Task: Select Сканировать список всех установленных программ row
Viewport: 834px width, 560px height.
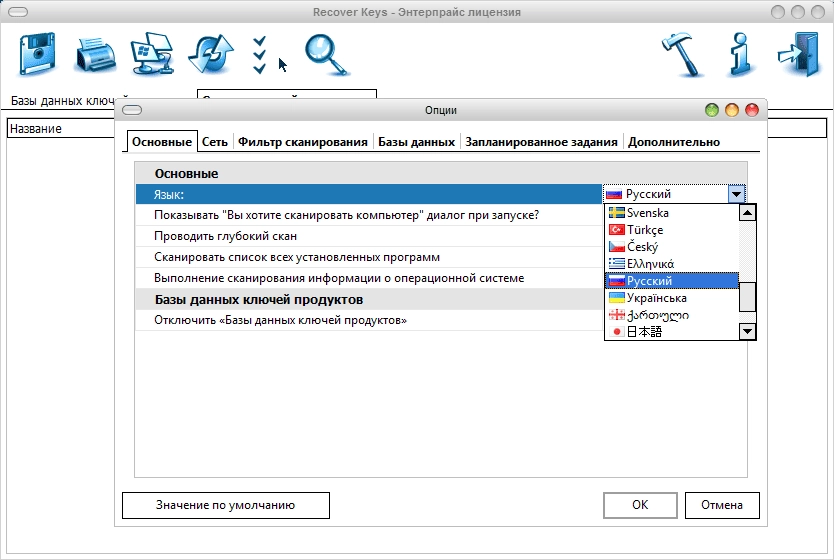Action: click(369, 257)
